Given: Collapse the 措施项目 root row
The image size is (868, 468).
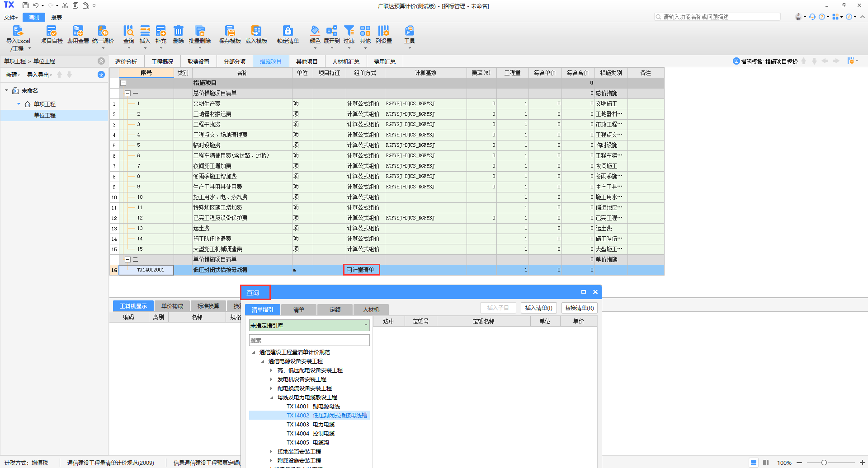Looking at the screenshot, I should pos(123,83).
